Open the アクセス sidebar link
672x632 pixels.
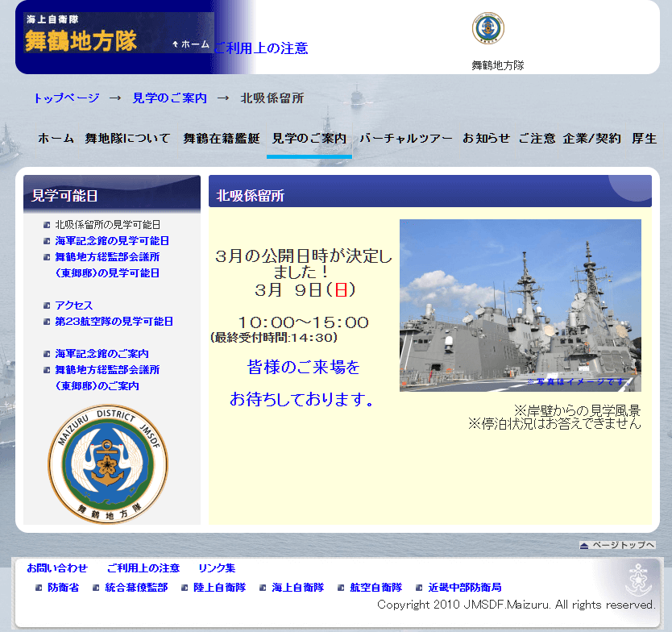click(74, 306)
